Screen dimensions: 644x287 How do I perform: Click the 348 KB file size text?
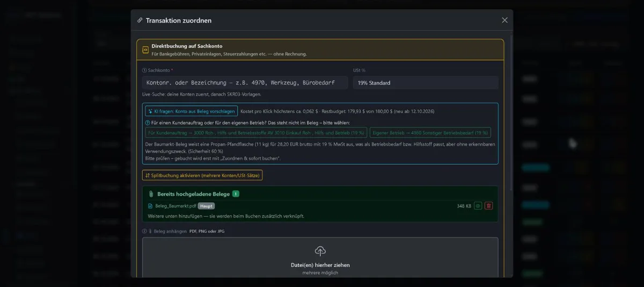464,206
